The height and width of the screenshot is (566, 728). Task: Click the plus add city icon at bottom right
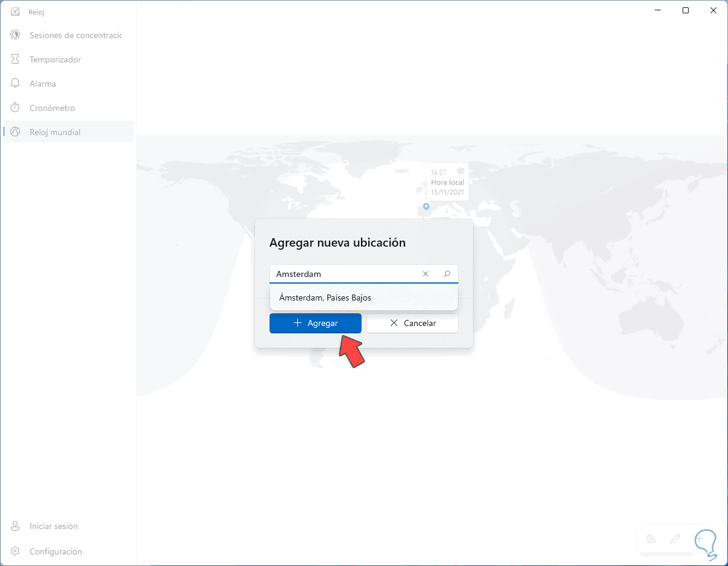pos(700,539)
